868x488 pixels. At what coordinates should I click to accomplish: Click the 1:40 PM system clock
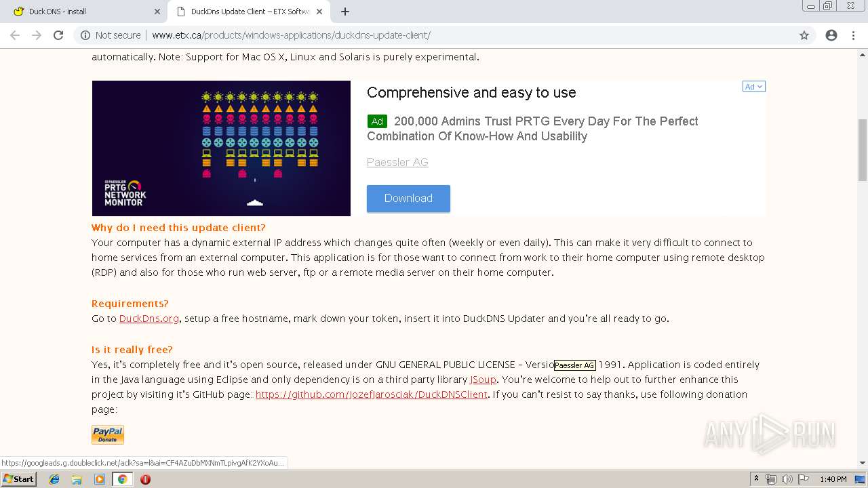click(833, 479)
